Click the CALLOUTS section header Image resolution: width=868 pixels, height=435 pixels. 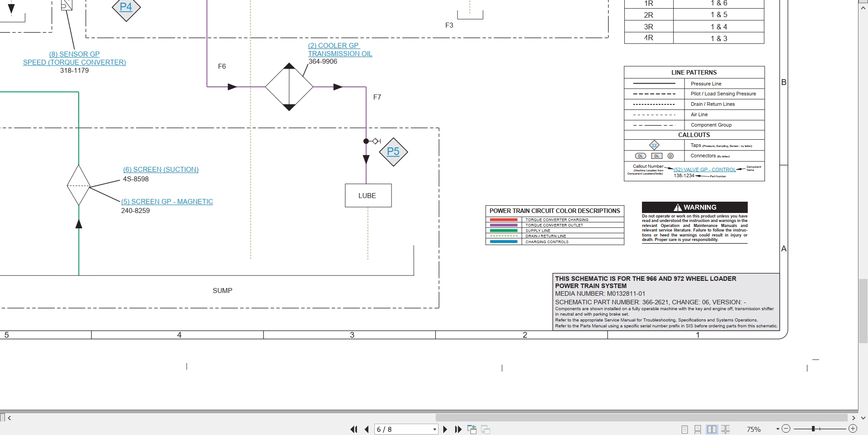pos(694,135)
